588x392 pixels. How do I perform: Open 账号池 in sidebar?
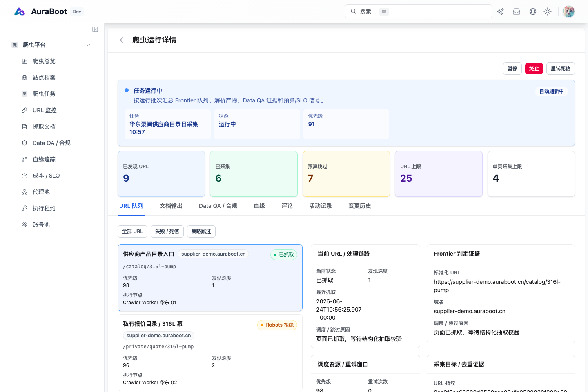(x=41, y=225)
